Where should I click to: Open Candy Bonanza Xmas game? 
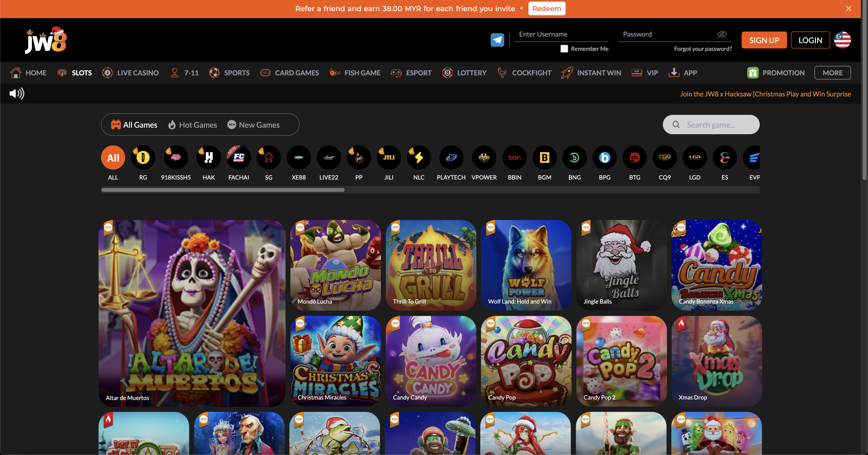coord(716,265)
